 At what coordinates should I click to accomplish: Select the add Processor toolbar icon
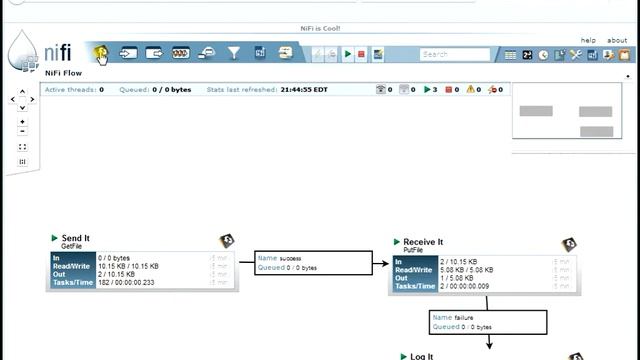click(x=101, y=53)
